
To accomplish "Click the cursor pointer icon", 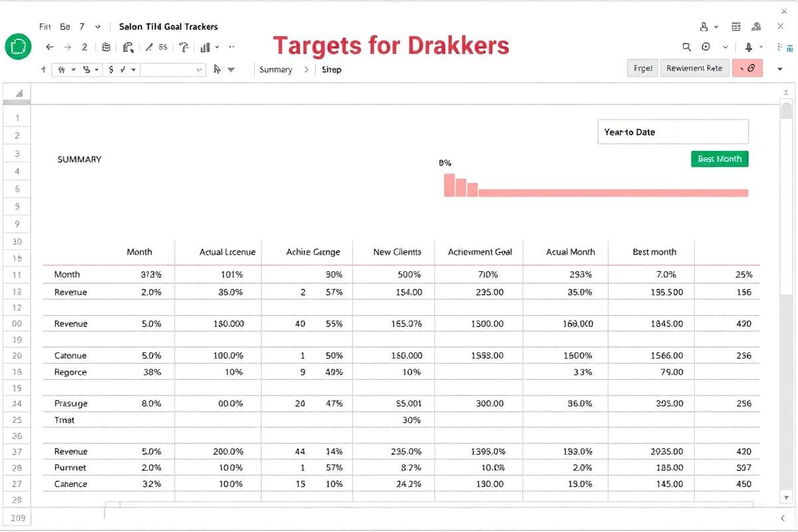I will (x=217, y=69).
